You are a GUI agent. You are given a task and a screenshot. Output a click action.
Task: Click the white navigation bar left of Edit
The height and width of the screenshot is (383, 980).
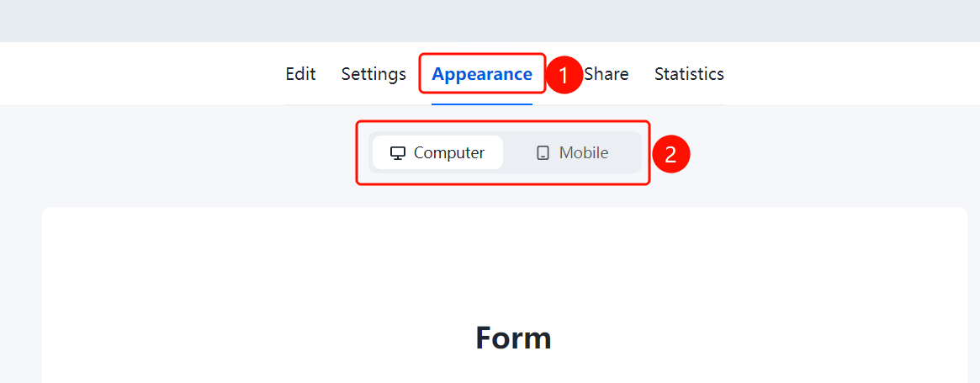coord(142,74)
